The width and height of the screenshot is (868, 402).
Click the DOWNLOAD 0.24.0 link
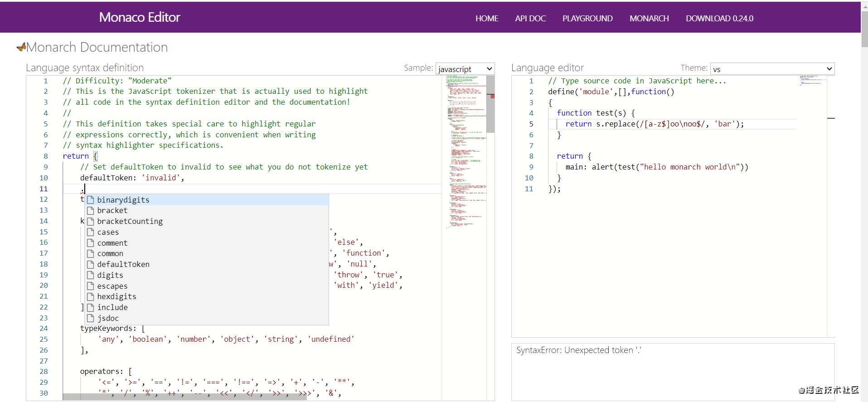719,19
